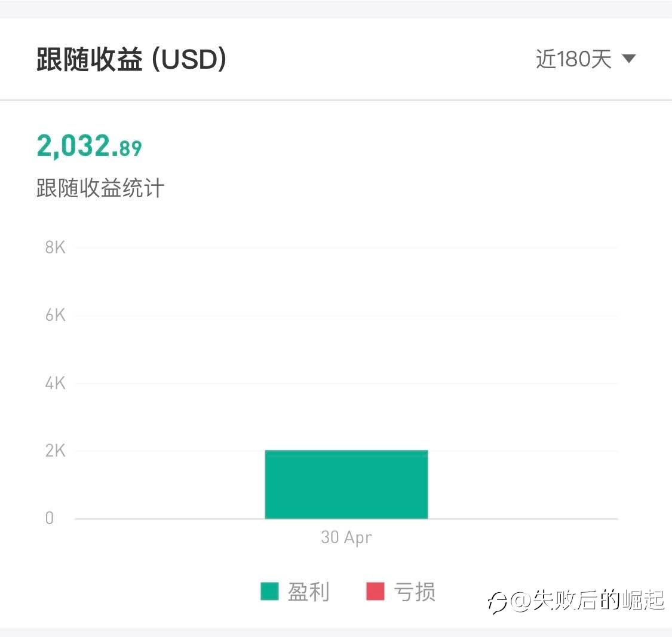Select the green profit bar in chart
Screen dimensions: 672x637
coord(346,485)
